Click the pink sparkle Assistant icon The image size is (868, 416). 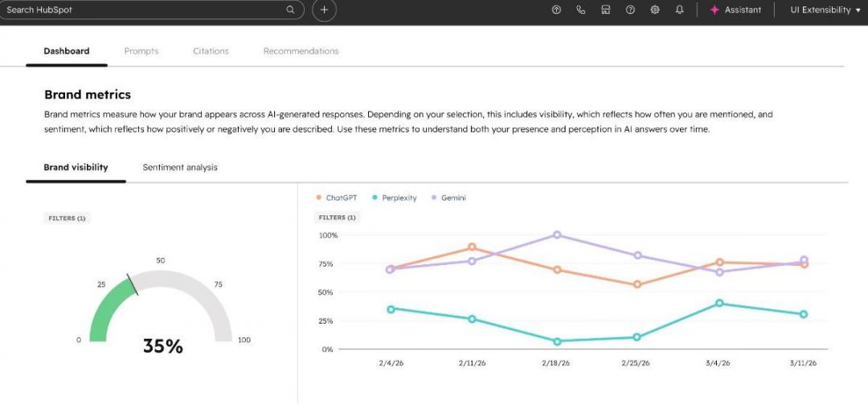tap(714, 10)
